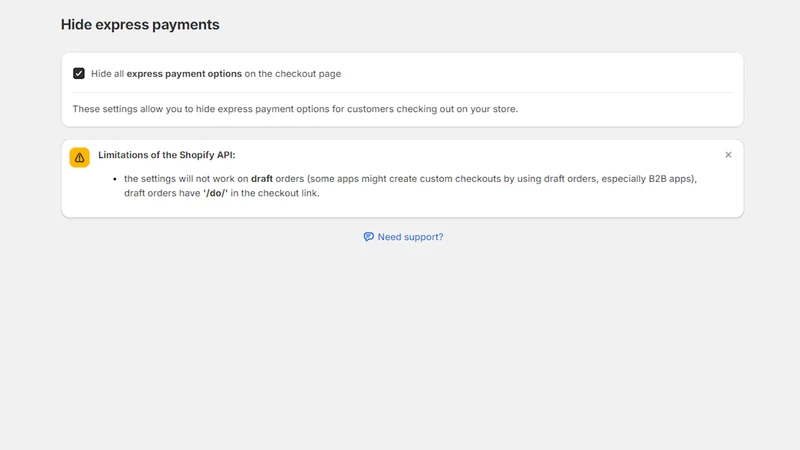
Task: Click 'express payment options' bold label text
Action: 184,73
